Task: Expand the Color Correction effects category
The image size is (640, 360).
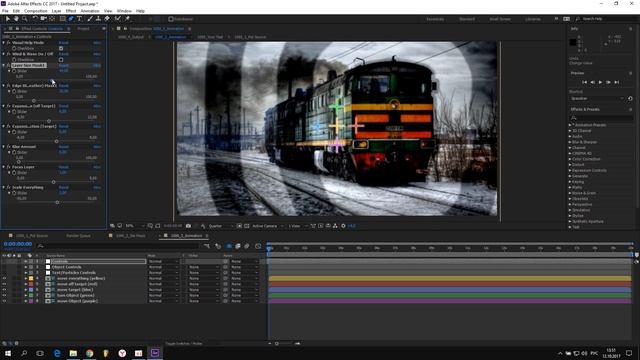Action: coord(570,159)
